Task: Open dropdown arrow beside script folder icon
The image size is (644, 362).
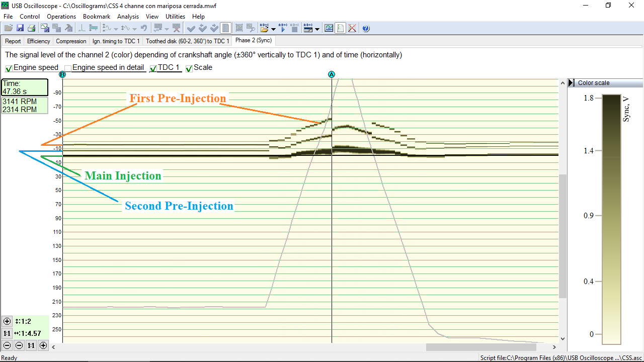Action: [274, 29]
